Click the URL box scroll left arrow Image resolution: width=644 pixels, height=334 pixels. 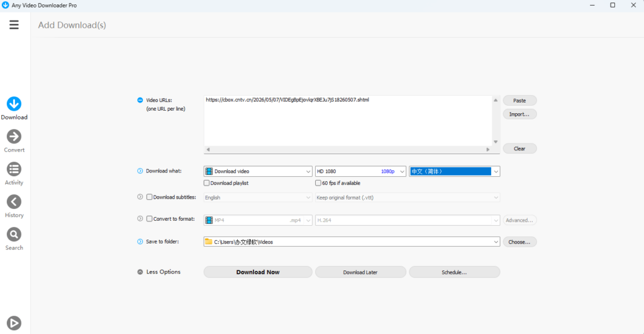pyautogui.click(x=208, y=150)
